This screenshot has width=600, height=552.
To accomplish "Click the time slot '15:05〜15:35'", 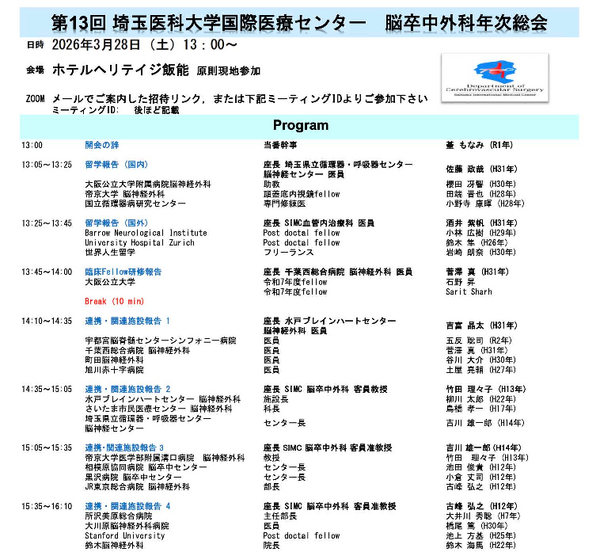I will click(47, 448).
